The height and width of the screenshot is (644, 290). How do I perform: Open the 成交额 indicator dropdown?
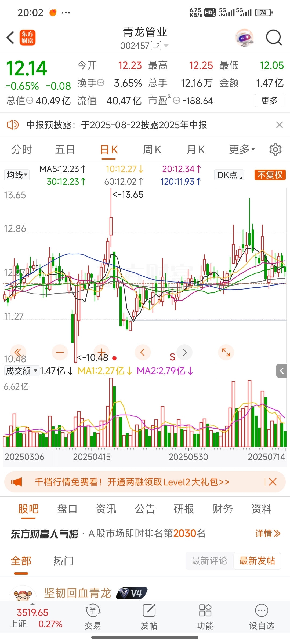point(22,371)
